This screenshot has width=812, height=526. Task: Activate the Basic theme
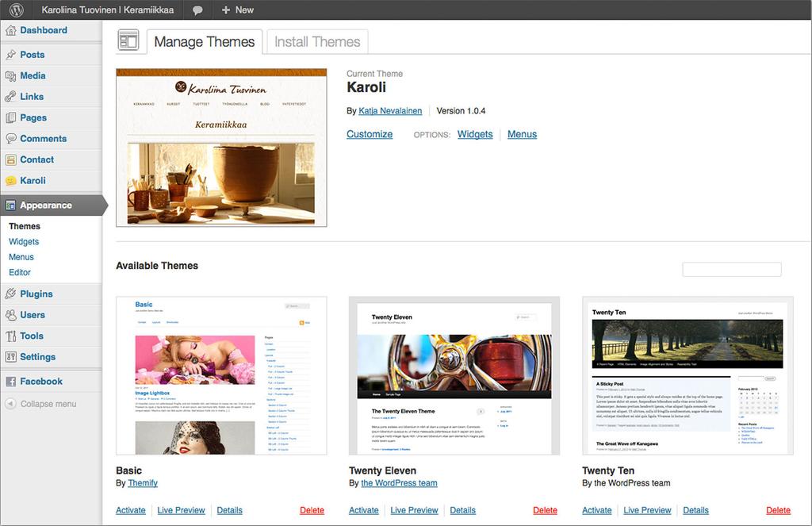[x=131, y=510]
